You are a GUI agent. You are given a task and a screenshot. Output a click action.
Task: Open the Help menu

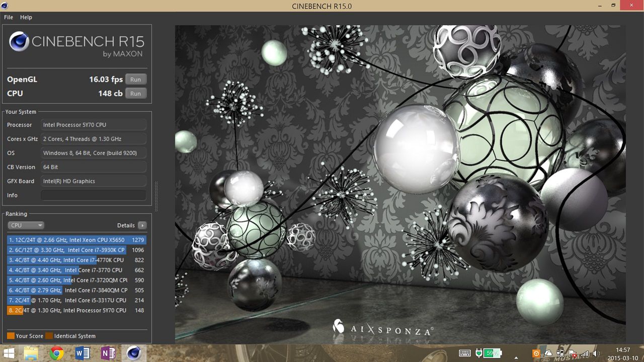point(26,17)
